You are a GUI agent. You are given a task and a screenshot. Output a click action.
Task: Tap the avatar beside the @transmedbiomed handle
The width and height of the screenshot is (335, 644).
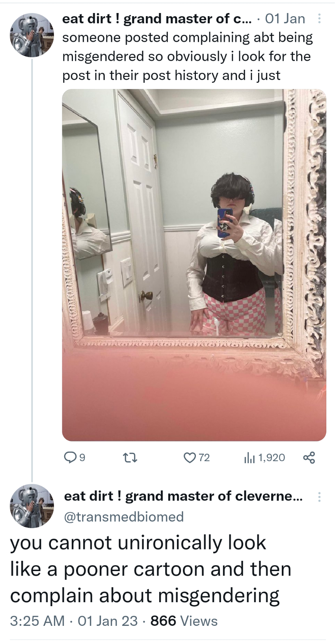tap(32, 506)
